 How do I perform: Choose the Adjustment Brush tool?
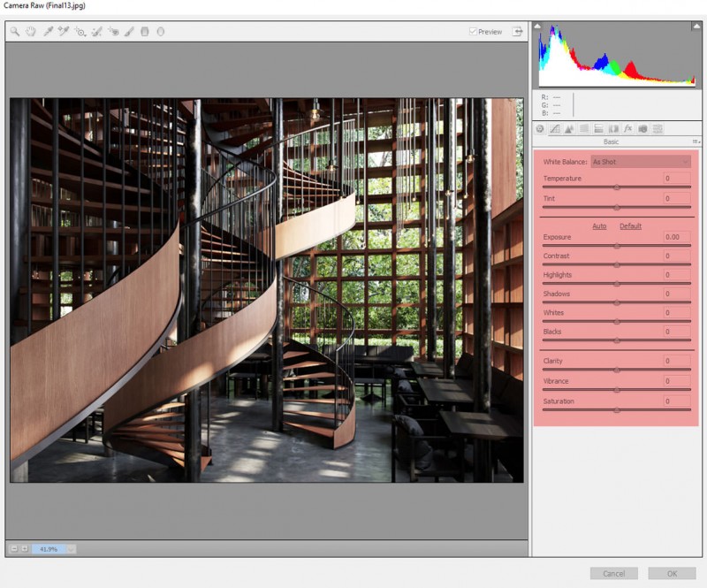click(x=129, y=32)
